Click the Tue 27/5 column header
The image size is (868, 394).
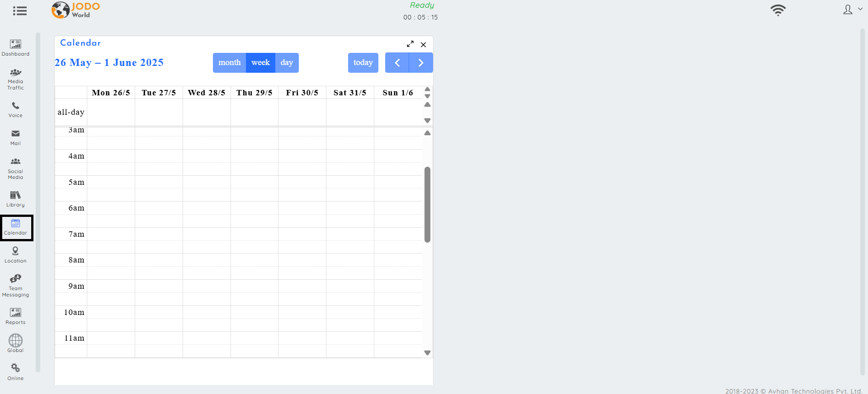(159, 93)
